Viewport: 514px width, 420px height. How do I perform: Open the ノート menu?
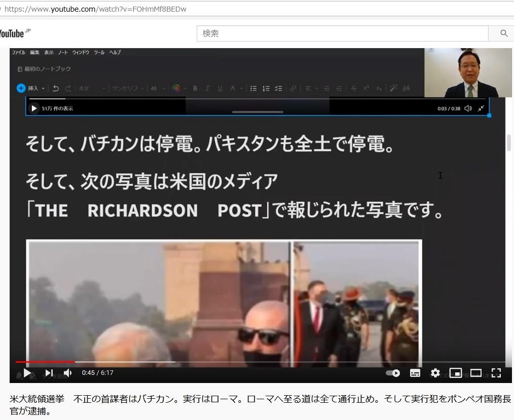[63, 52]
